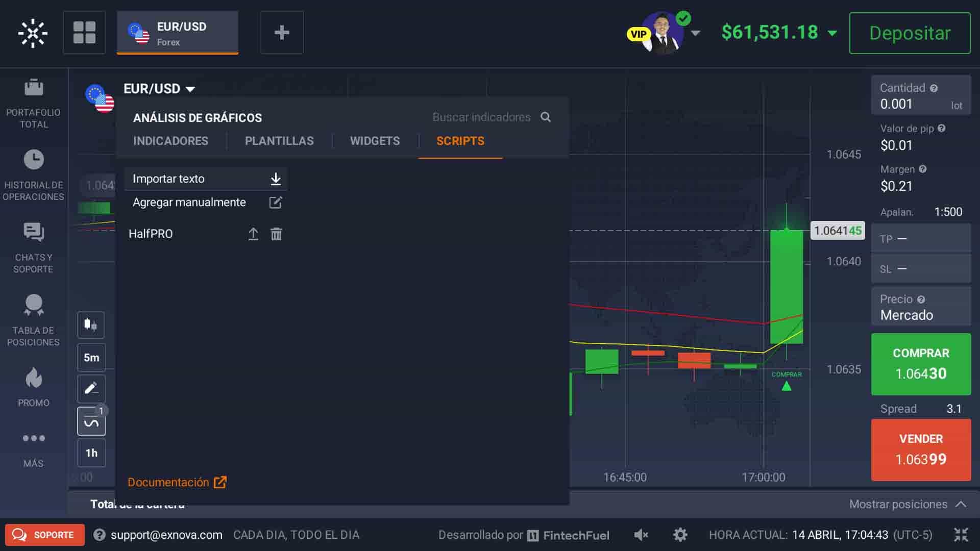Export HalfPRO script with upload icon
The image size is (980, 551).
click(253, 234)
